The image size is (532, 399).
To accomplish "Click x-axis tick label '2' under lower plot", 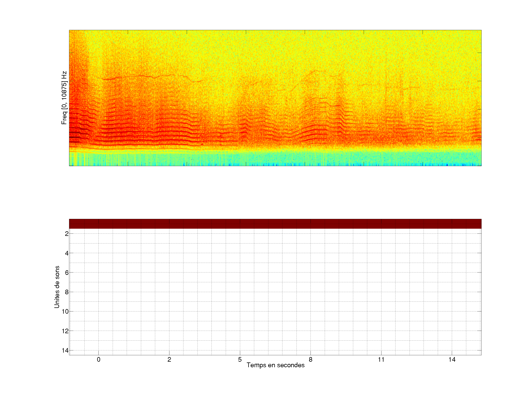I will [x=169, y=359].
